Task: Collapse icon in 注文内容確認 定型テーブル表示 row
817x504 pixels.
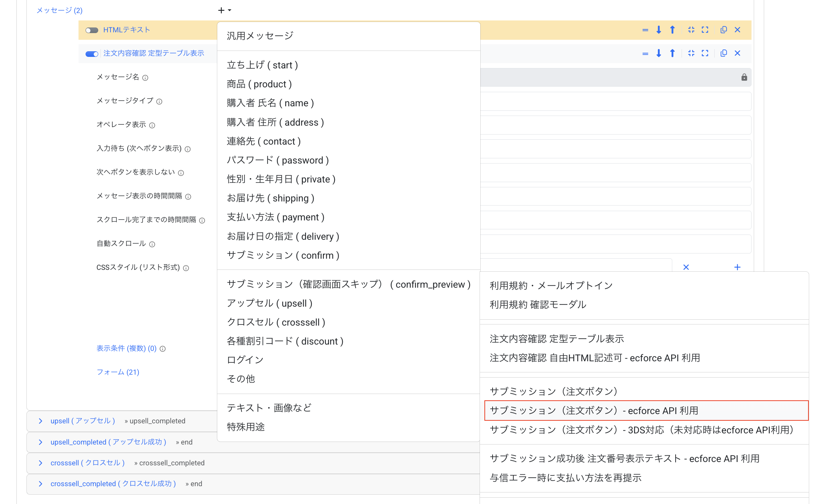Action: [x=691, y=53]
